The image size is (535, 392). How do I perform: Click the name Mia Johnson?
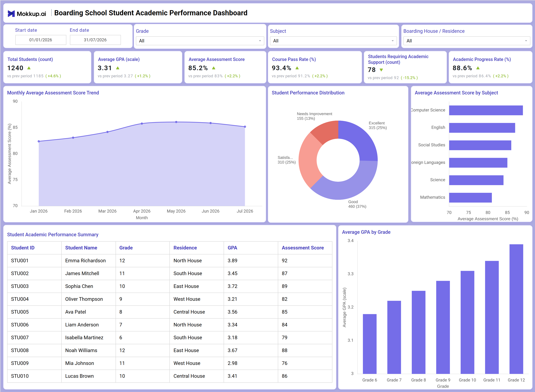pyautogui.click(x=80, y=363)
